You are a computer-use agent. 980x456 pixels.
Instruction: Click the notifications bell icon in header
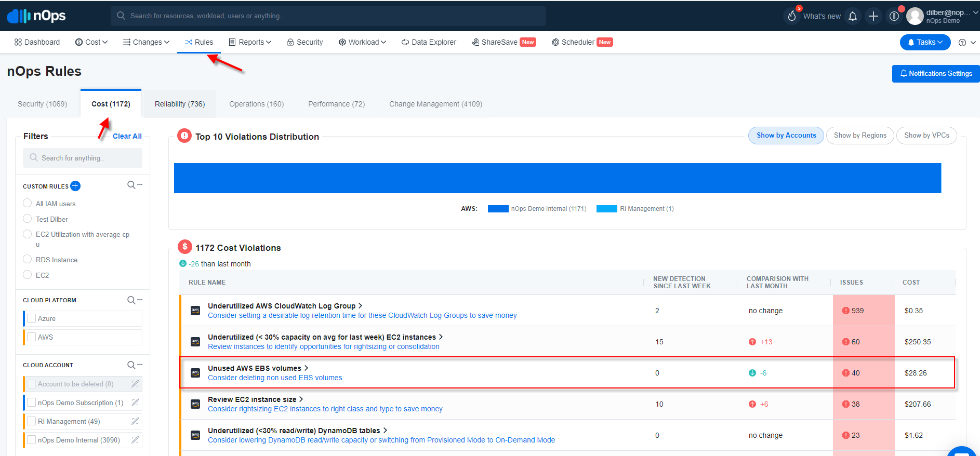point(852,16)
